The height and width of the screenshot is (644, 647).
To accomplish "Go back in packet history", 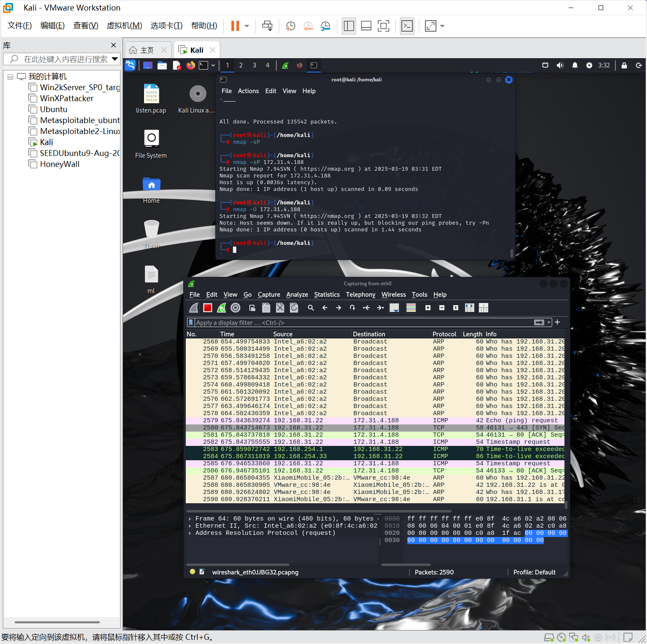I will 325,308.
